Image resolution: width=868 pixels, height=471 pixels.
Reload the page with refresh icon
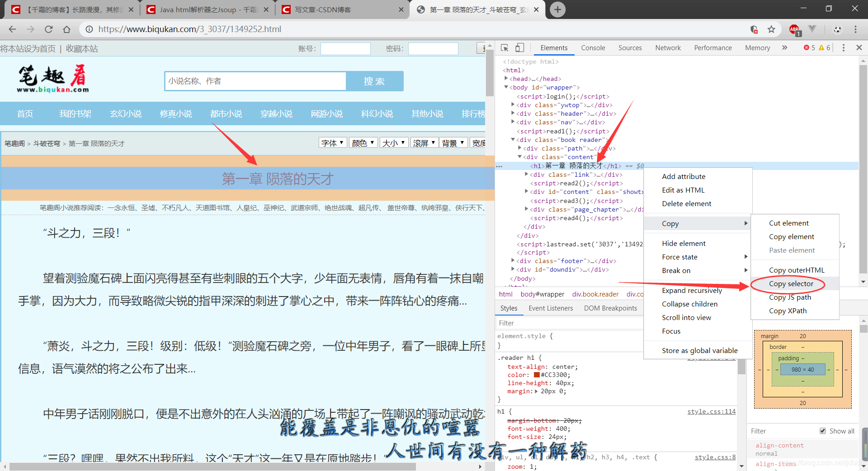coord(48,29)
